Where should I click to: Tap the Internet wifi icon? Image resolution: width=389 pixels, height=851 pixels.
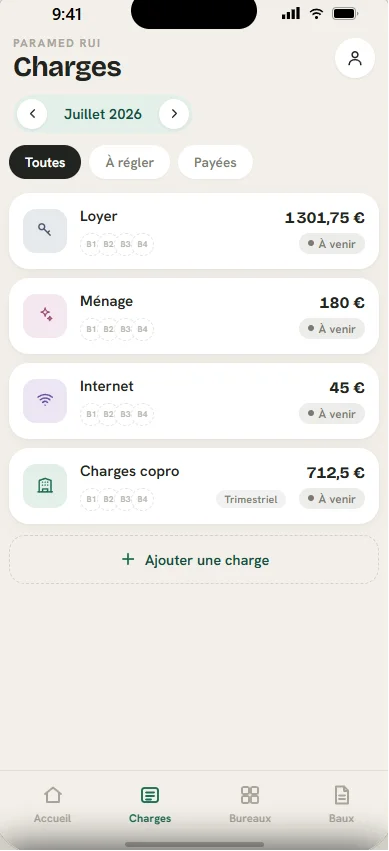[x=45, y=401]
